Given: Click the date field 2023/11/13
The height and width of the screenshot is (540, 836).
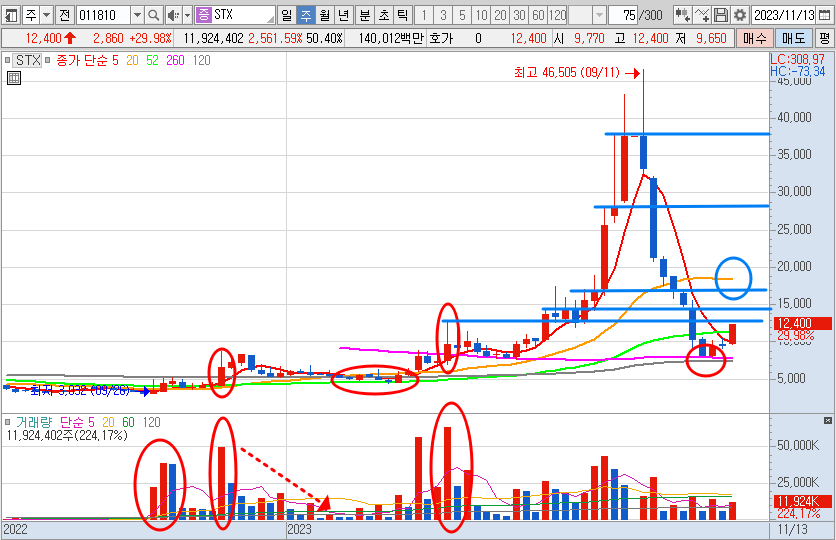Looking at the screenshot, I should click(x=784, y=15).
